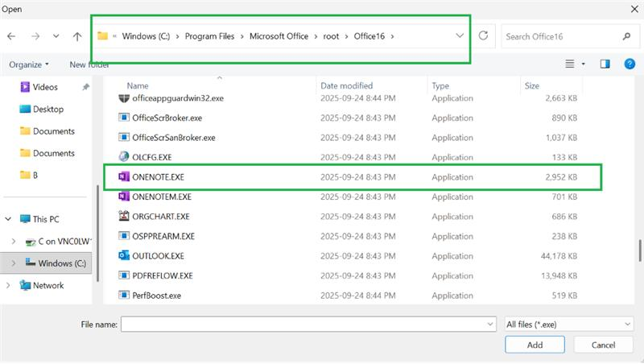The width and height of the screenshot is (644, 364).
Task: Select Microsoft Office in breadcrumb path
Action: click(x=279, y=36)
